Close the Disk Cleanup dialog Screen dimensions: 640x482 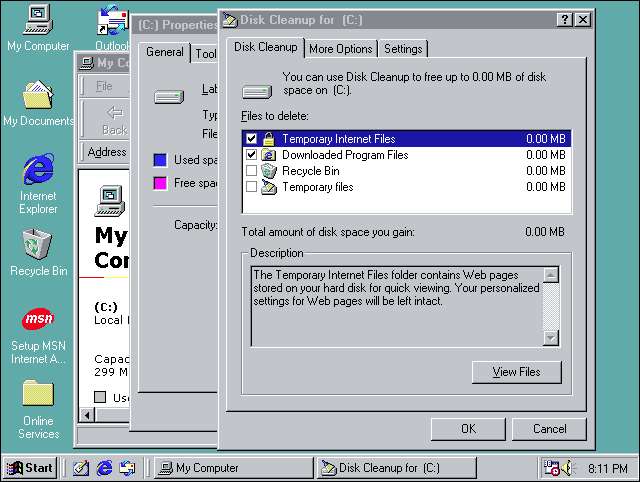[x=583, y=20]
